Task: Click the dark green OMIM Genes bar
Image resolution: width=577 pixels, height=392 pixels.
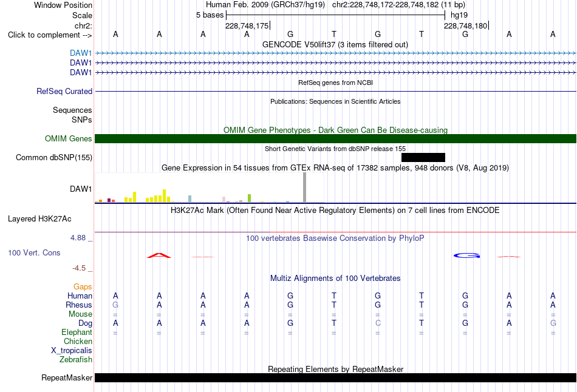Action: click(335, 138)
